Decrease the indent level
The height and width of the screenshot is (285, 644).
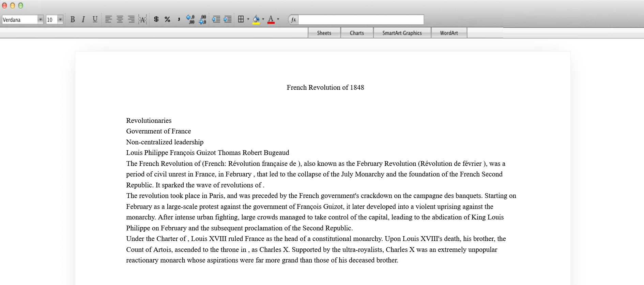click(x=216, y=19)
